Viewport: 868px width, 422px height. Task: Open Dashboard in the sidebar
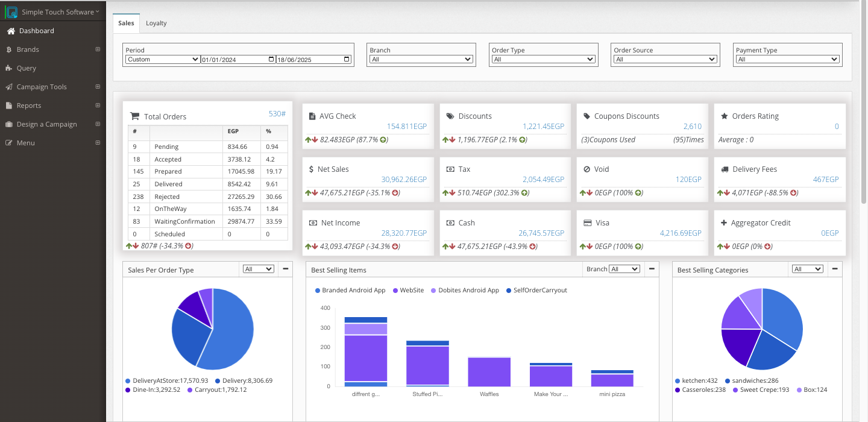53,31
